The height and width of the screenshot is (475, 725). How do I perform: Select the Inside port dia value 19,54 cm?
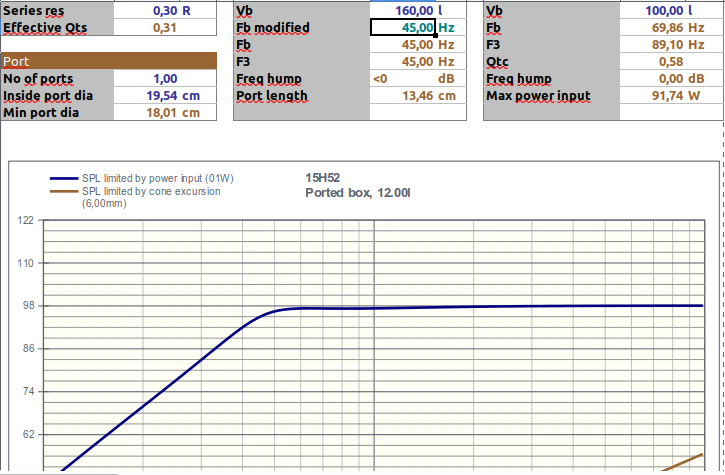coord(165,96)
